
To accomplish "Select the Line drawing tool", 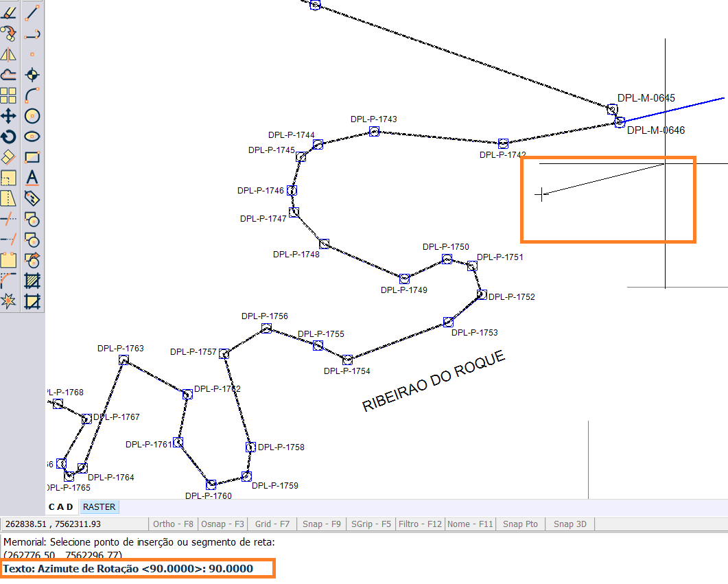I will pos(32,12).
